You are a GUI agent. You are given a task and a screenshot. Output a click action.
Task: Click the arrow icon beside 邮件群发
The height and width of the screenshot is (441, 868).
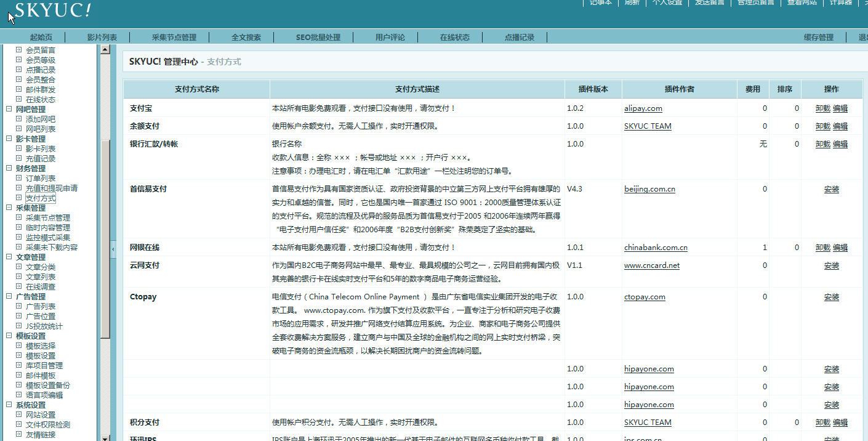pos(19,89)
